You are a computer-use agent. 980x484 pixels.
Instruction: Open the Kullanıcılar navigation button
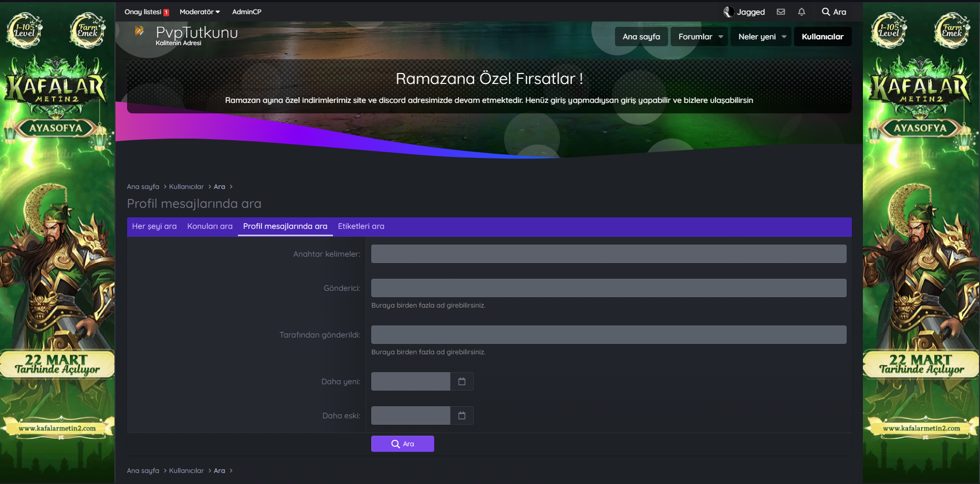tap(822, 37)
